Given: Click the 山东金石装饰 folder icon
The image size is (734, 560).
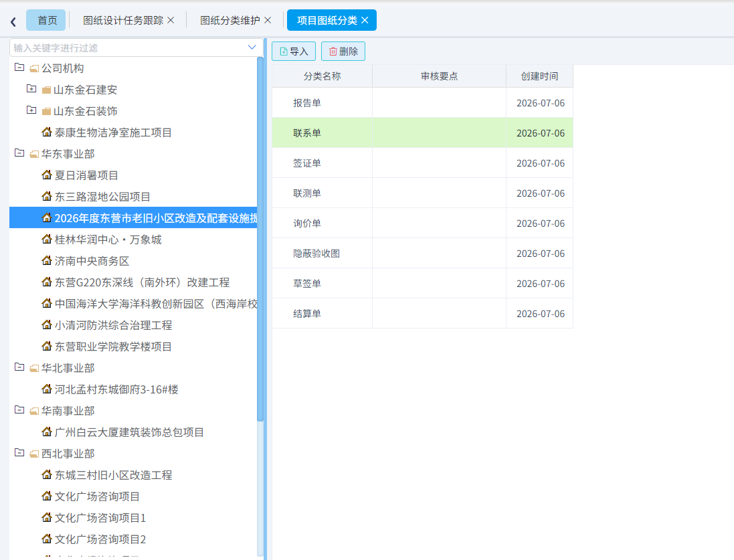Looking at the screenshot, I should tap(46, 112).
